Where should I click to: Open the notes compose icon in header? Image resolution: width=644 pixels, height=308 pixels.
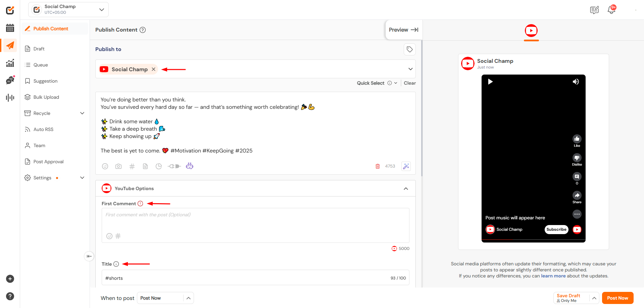click(x=594, y=10)
